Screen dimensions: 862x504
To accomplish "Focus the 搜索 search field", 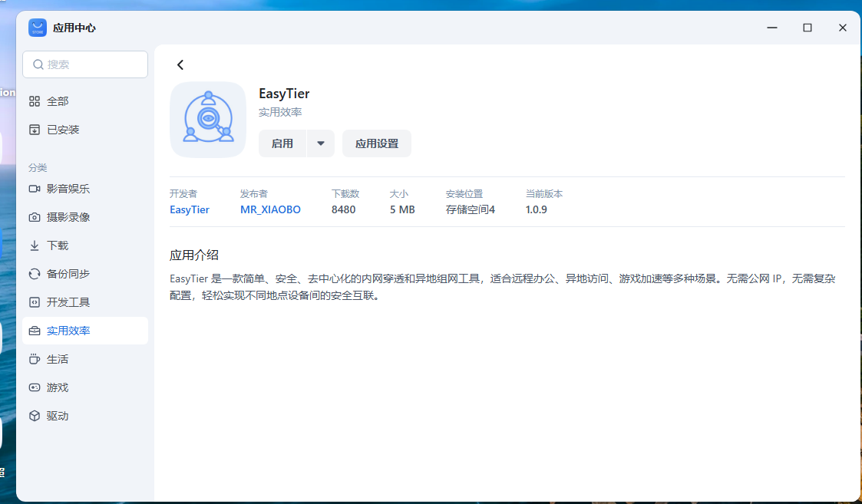I will pyautogui.click(x=85, y=64).
